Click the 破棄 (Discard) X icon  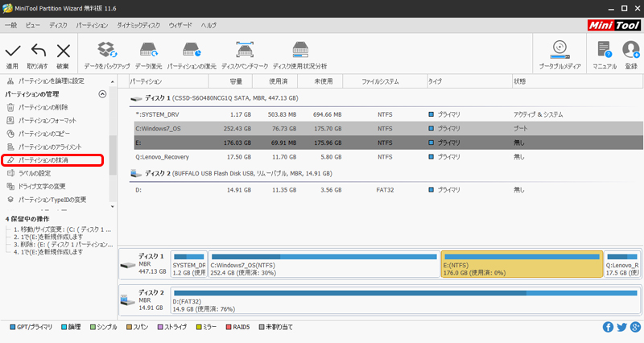click(x=64, y=52)
